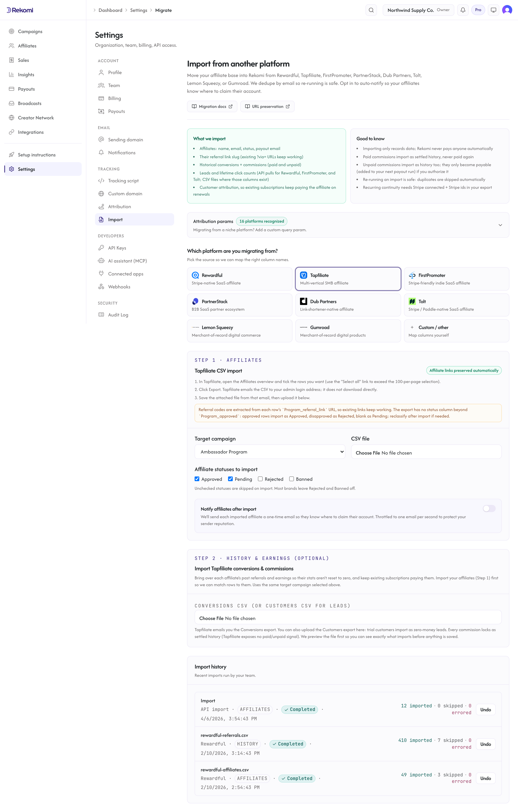
Task: Click the Integrations link icon in sidebar
Action: [12, 132]
